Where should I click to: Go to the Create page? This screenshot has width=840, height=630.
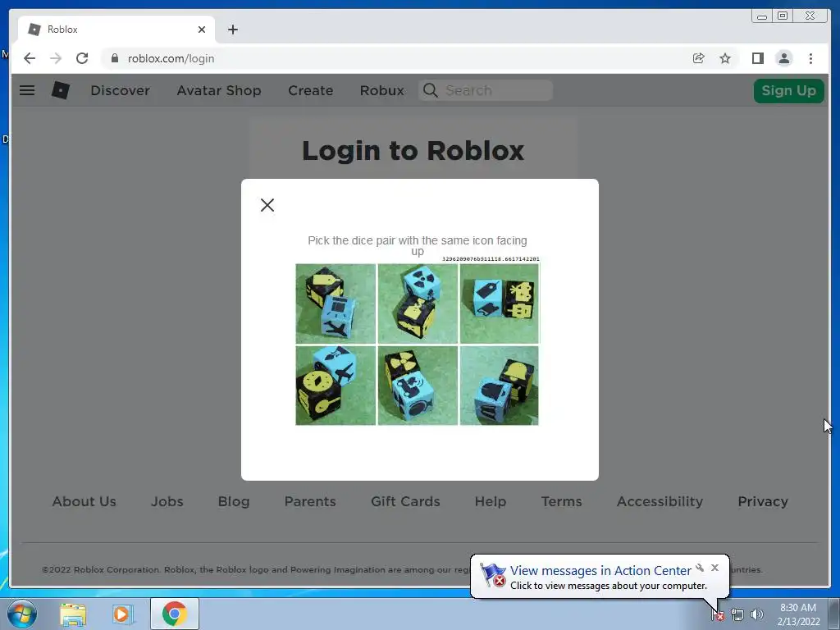point(311,90)
